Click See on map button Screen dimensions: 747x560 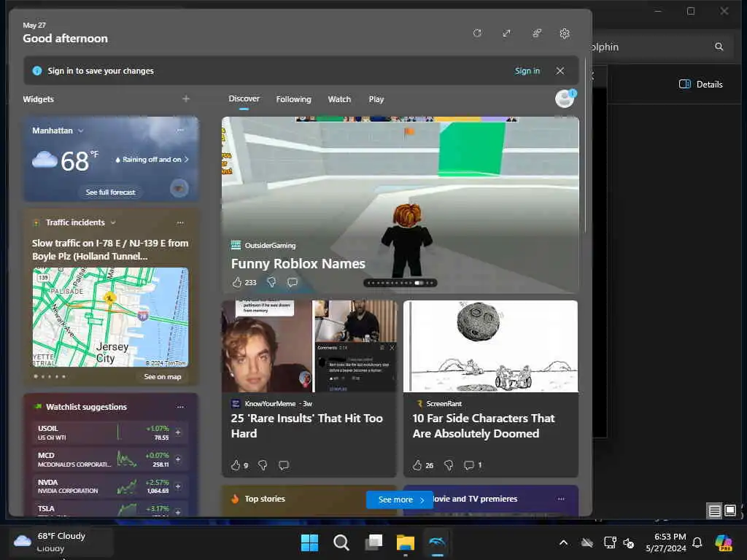coord(163,377)
